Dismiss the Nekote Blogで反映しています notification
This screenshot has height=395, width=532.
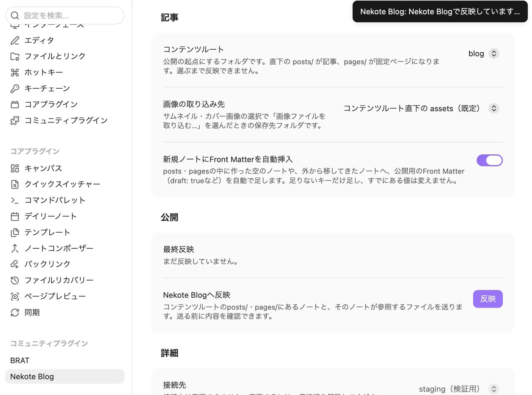click(440, 12)
